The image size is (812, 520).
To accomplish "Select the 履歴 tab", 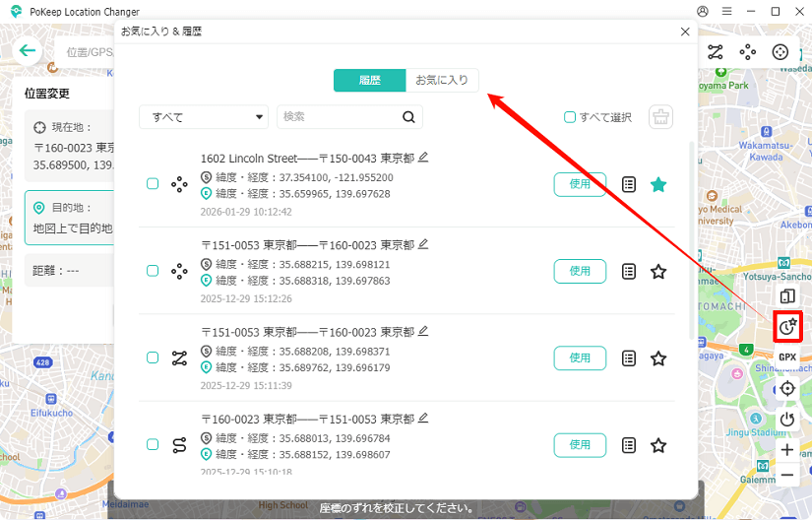I will [369, 80].
